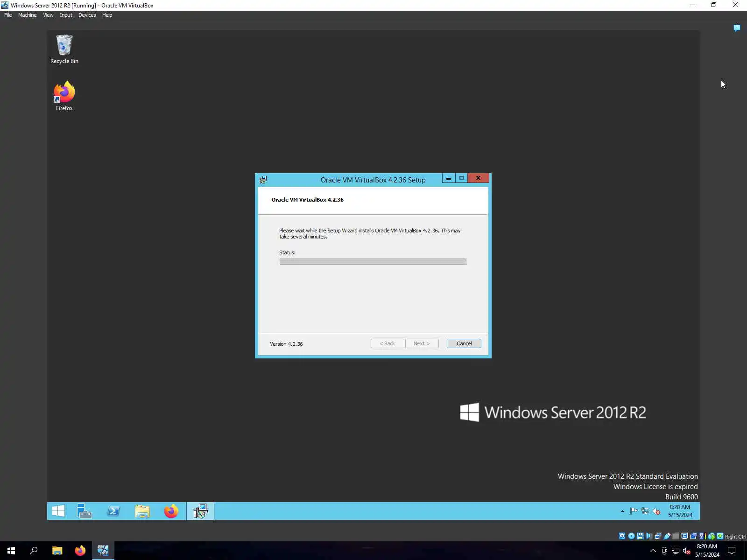Image resolution: width=747 pixels, height=560 pixels.
Task: Open the Help menu
Action: click(x=107, y=15)
